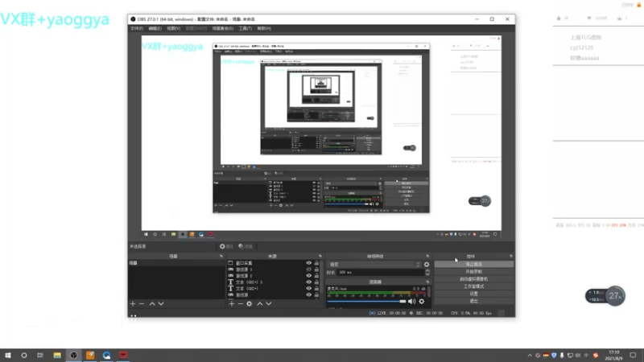Click source properties gear above panels
This screenshot has width=644, height=362.
point(226,246)
